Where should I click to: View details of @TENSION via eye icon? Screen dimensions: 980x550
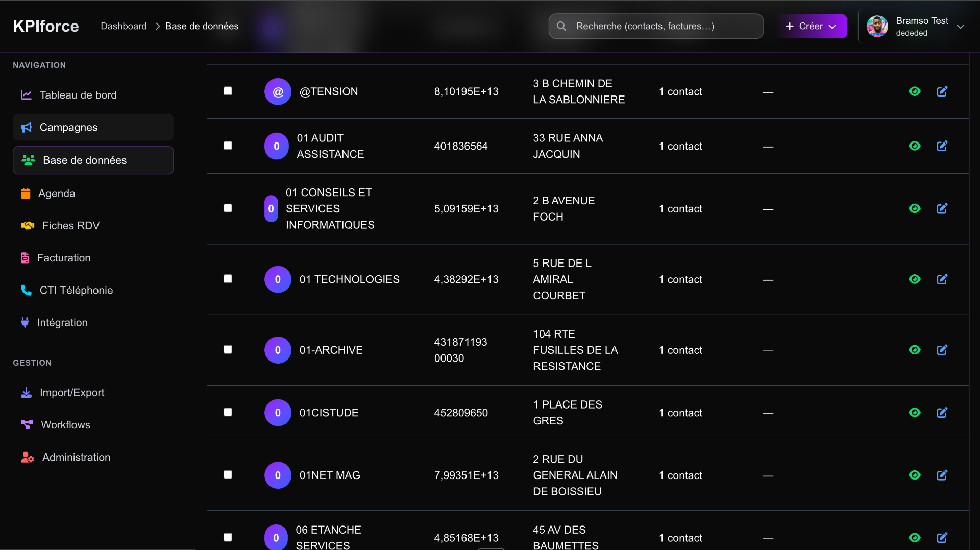pyautogui.click(x=915, y=91)
